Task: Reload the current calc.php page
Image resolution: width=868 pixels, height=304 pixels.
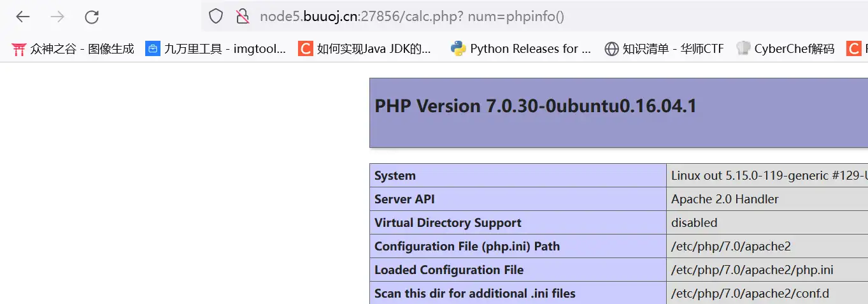Action: point(92,17)
